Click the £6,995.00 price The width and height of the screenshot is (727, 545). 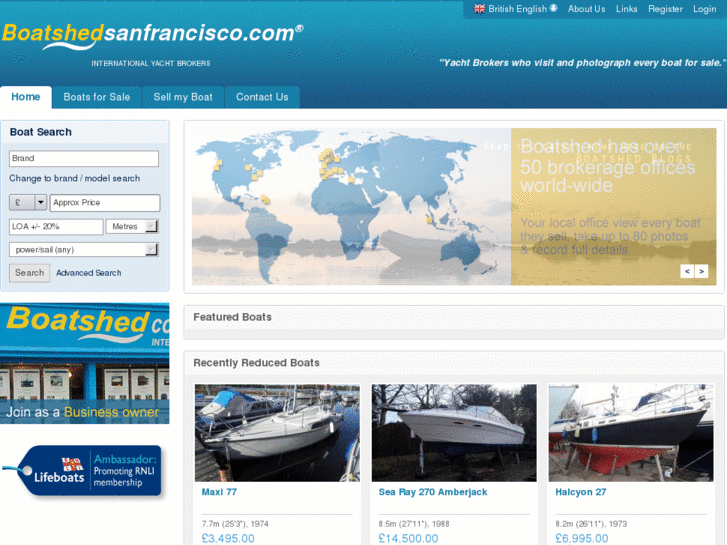[581, 539]
